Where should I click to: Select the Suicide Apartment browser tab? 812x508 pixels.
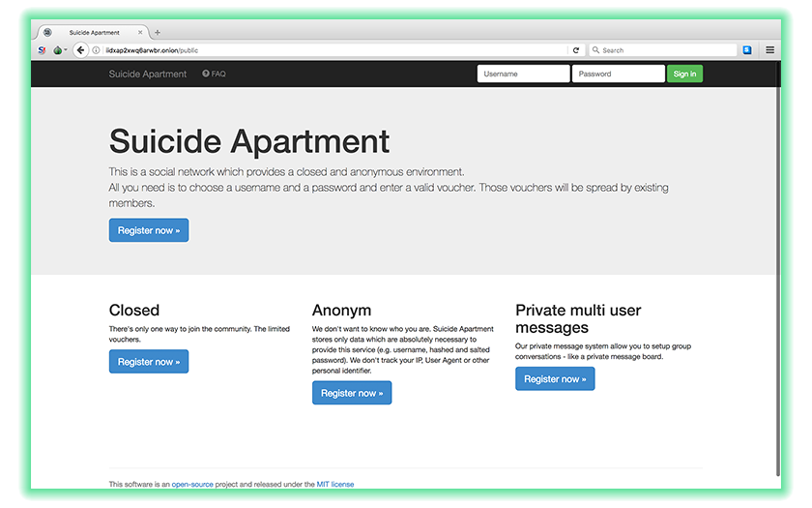94,32
